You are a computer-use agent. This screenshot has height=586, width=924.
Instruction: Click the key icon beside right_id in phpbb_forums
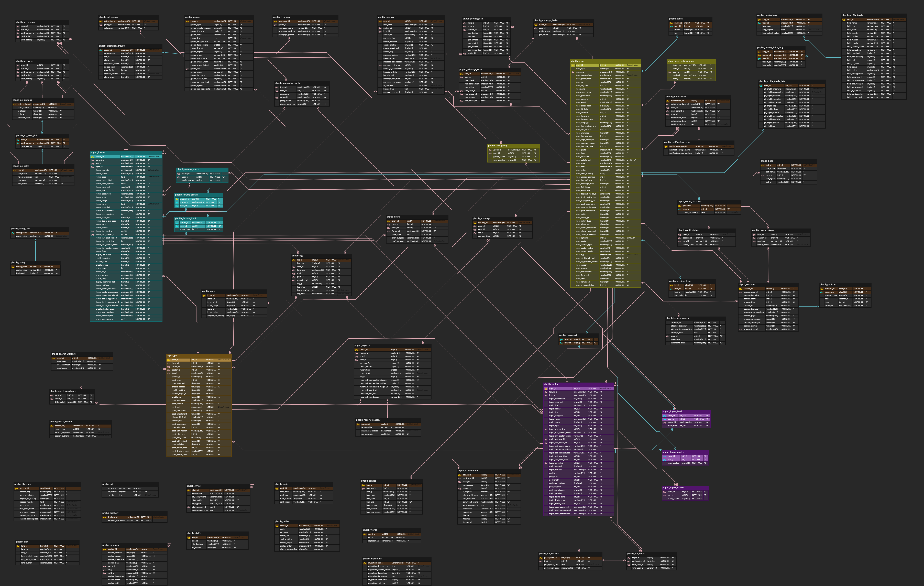tap(92, 167)
